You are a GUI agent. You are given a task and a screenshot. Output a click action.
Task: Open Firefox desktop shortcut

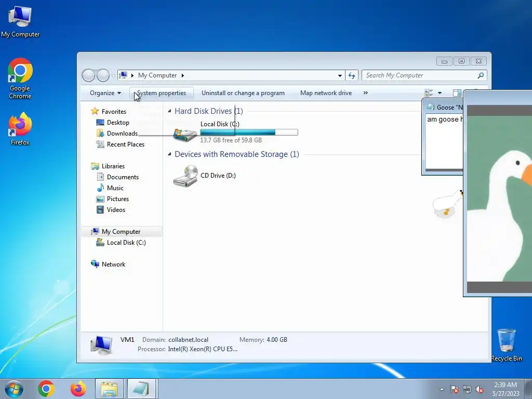[x=20, y=129]
